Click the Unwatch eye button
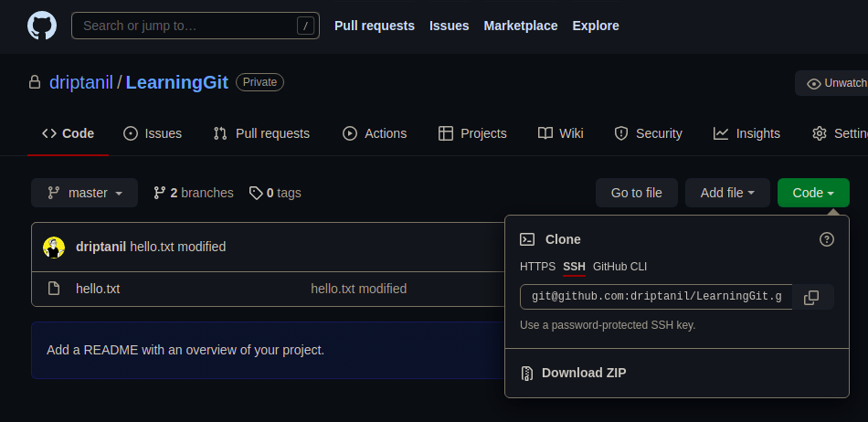The image size is (868, 422). pyautogui.click(x=833, y=83)
